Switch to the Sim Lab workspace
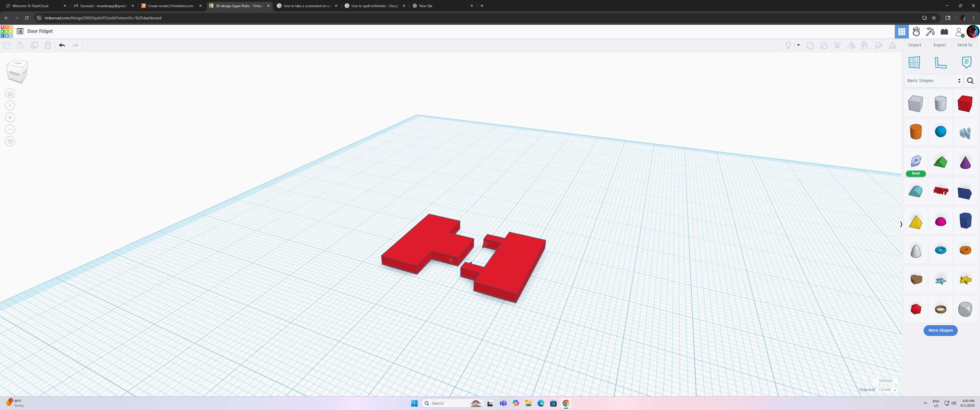This screenshot has height=410, width=980. coord(916,32)
